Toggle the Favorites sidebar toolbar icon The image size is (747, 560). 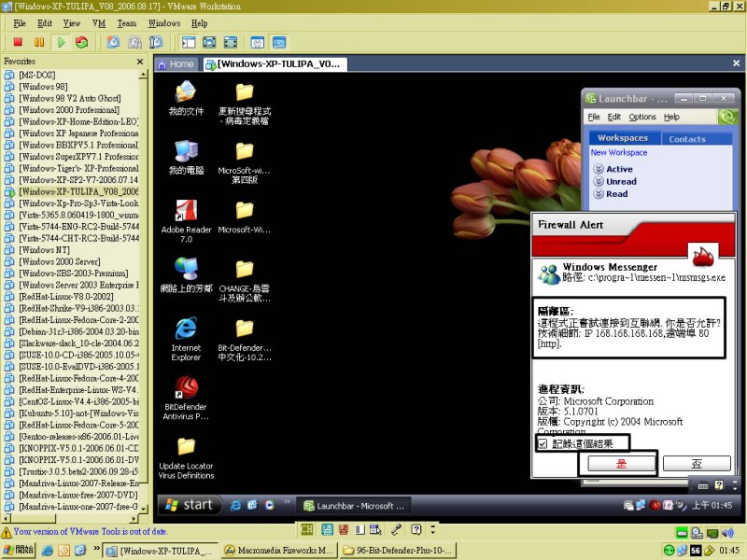pyautogui.click(x=189, y=42)
